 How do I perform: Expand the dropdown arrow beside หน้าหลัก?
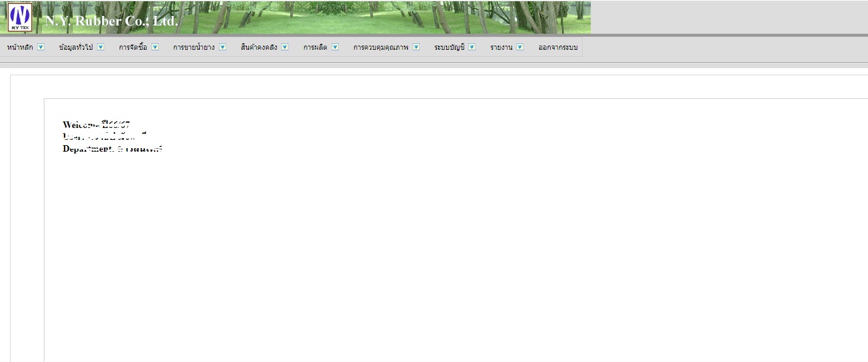pos(41,47)
